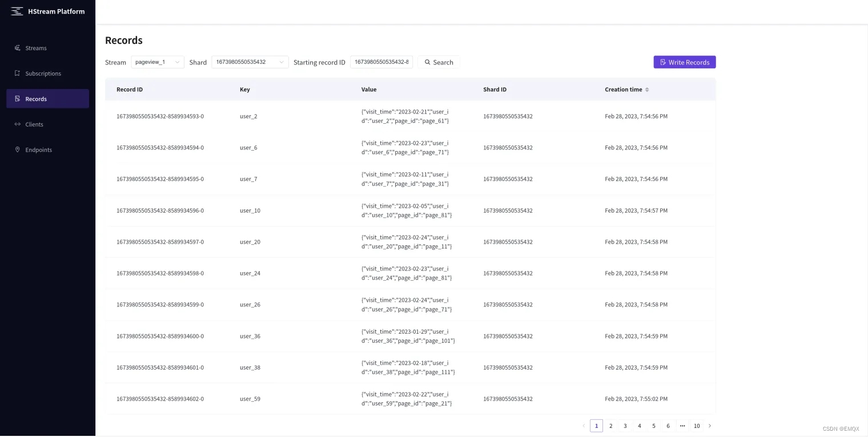Click the Subscriptions bell icon
Screen dimensions: 868x437
(18, 73)
